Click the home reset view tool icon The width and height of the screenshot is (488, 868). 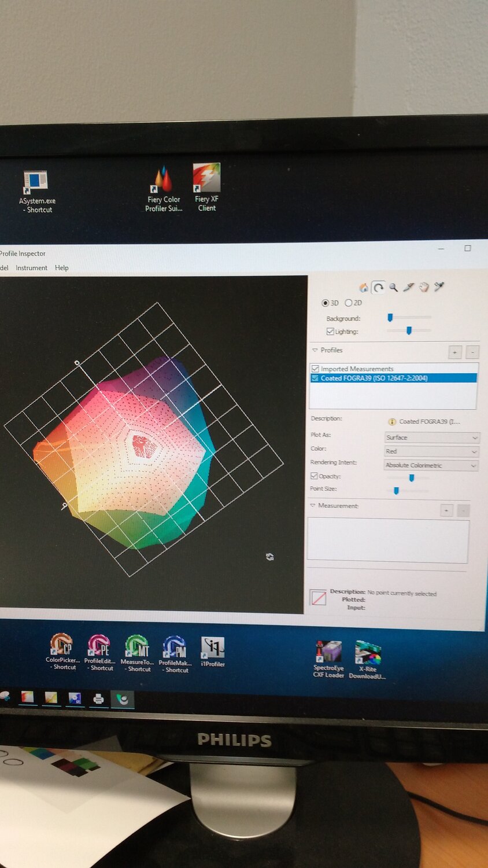click(x=364, y=288)
